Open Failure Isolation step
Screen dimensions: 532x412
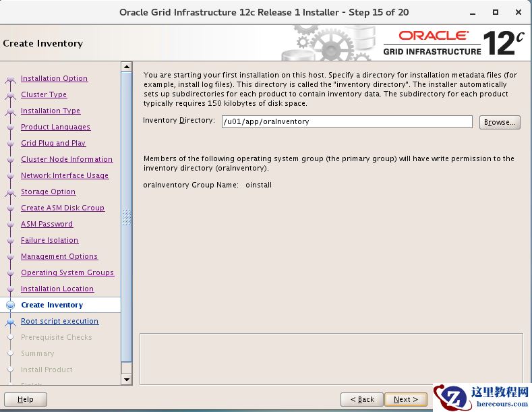pos(49,240)
